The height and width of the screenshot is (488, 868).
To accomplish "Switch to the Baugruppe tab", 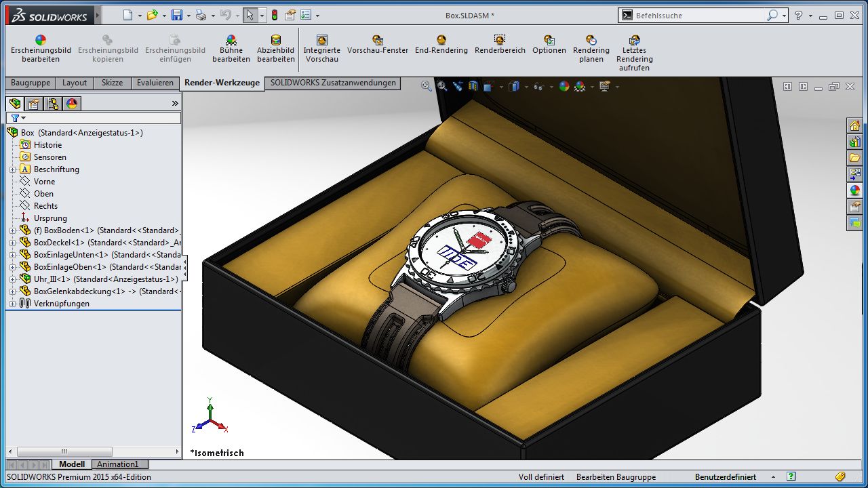I will [x=31, y=83].
